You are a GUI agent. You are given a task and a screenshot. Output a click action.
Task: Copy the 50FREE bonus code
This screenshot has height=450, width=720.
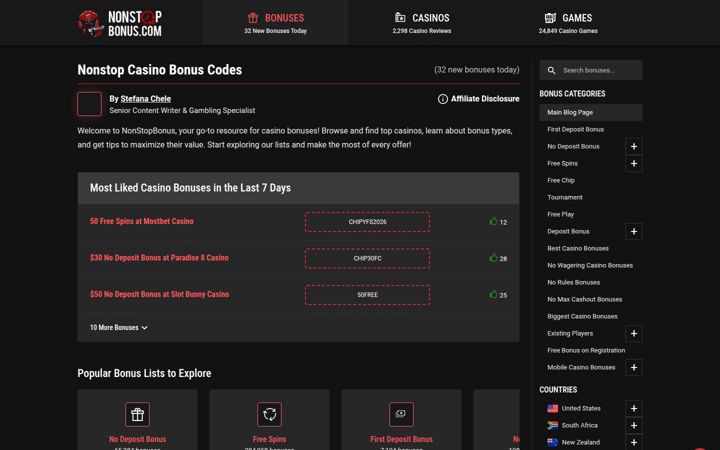(x=367, y=295)
